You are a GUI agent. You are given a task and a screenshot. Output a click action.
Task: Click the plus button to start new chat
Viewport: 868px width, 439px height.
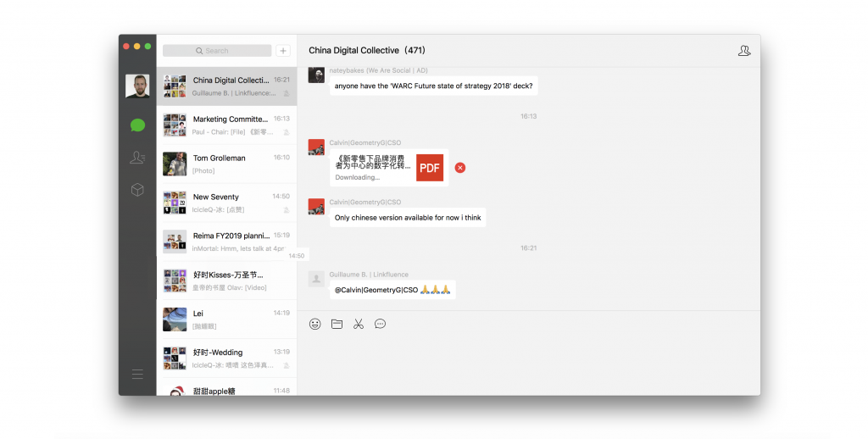coord(283,51)
